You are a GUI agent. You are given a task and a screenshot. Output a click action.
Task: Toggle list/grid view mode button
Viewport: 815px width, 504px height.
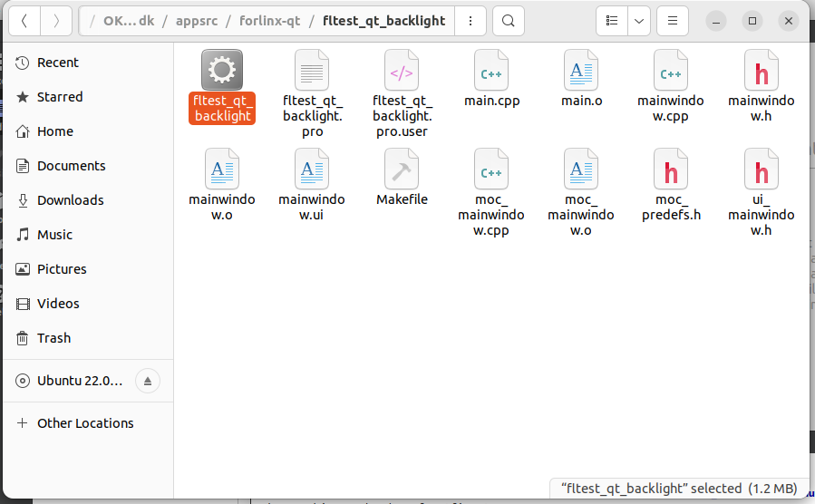pyautogui.click(x=612, y=20)
